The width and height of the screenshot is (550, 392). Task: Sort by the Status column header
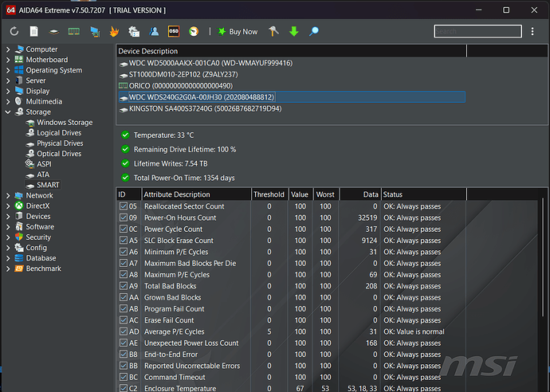point(424,194)
